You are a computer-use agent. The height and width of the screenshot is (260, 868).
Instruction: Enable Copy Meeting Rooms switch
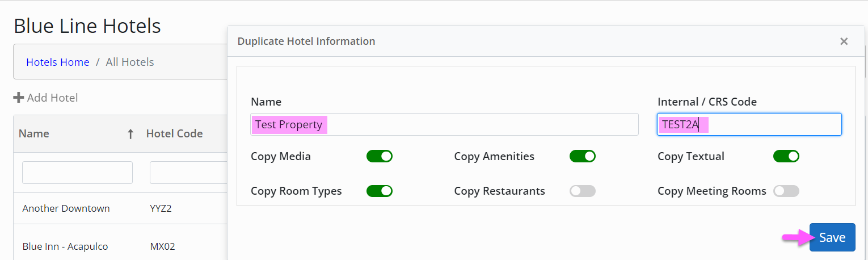pos(786,191)
